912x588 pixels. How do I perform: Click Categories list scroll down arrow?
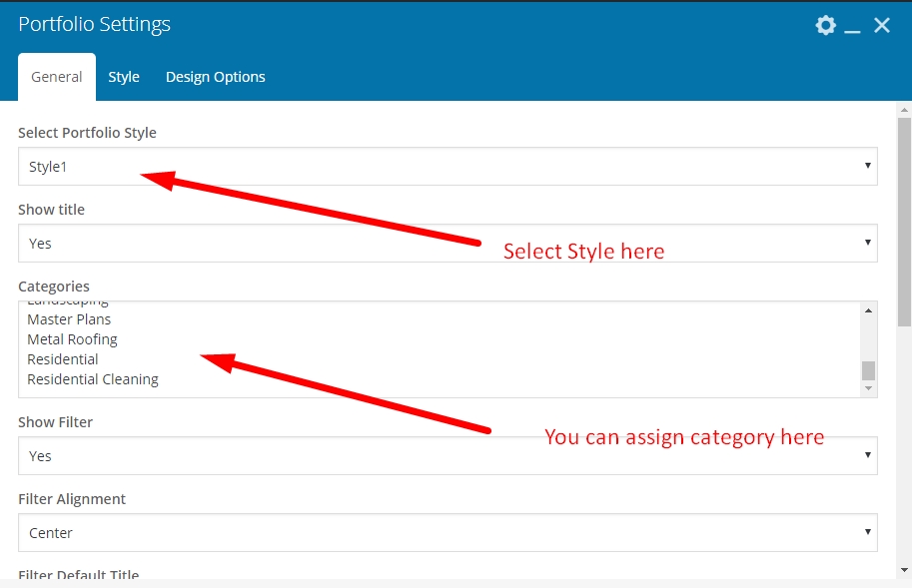tap(868, 388)
